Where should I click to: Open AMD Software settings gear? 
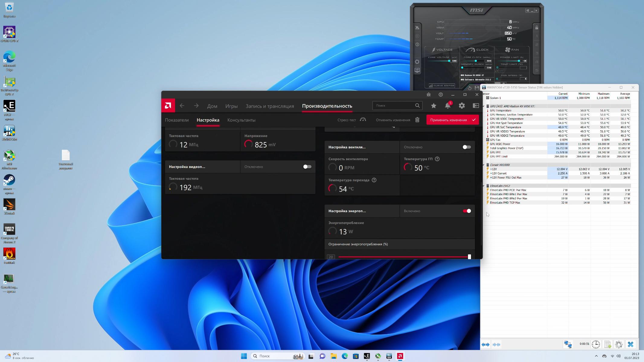coord(462,106)
